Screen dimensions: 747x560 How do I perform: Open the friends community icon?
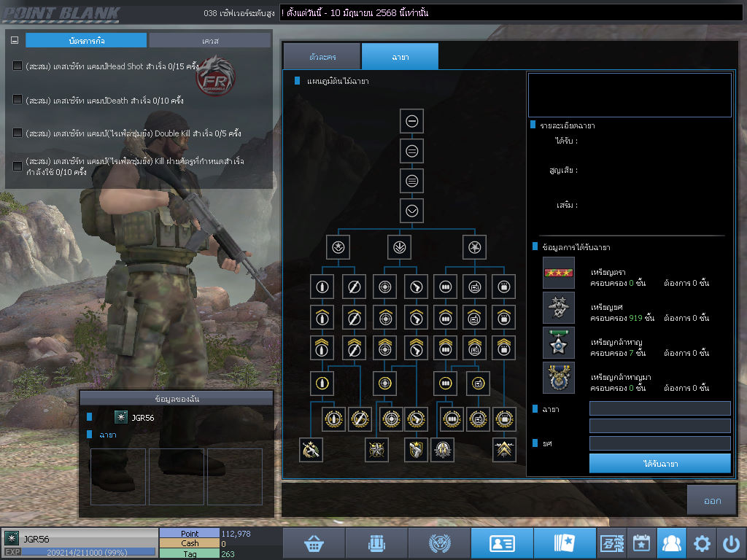[672, 542]
